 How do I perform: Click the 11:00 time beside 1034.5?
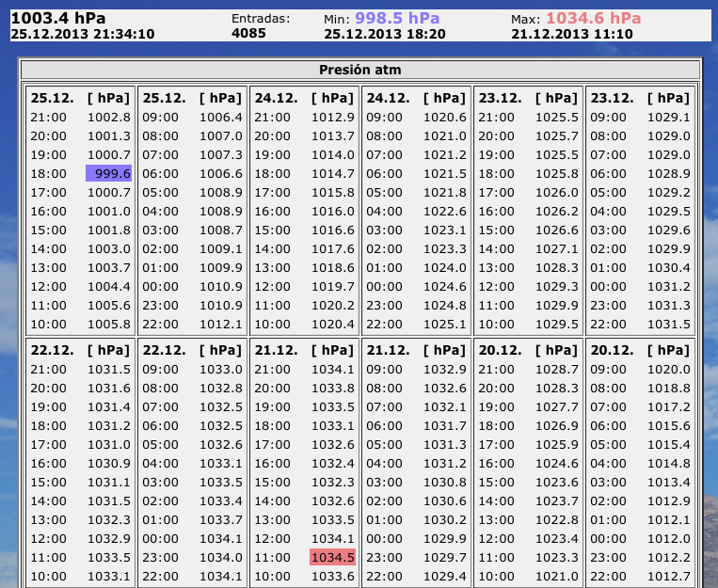point(273,557)
